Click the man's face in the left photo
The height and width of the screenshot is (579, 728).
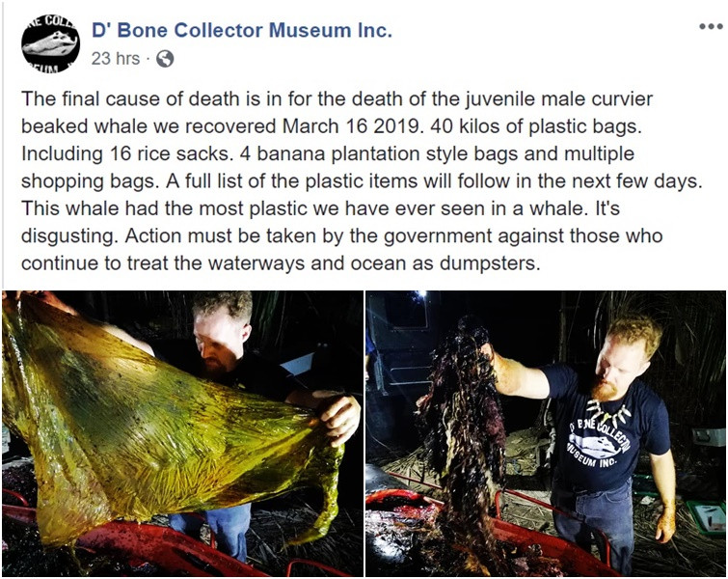point(219,343)
